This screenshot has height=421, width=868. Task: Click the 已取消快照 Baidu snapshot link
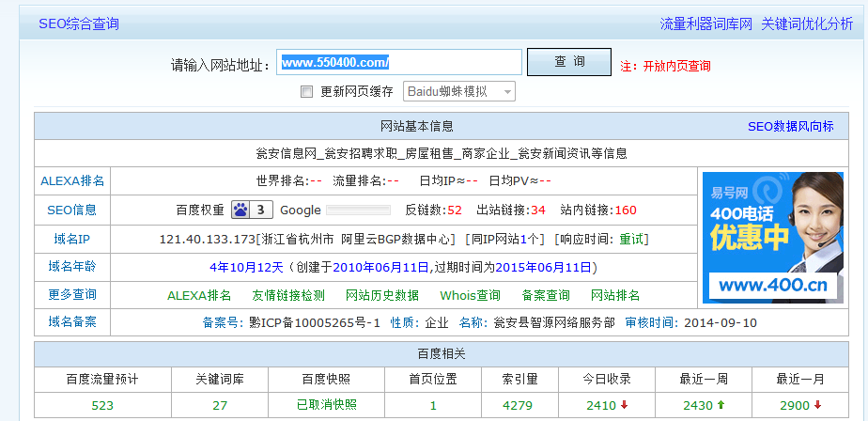(x=328, y=405)
